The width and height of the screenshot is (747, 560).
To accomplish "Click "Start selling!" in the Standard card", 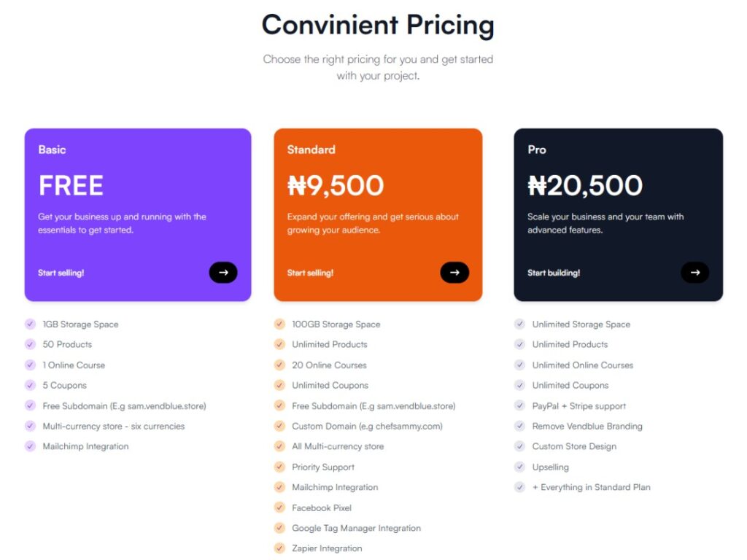I will click(310, 273).
